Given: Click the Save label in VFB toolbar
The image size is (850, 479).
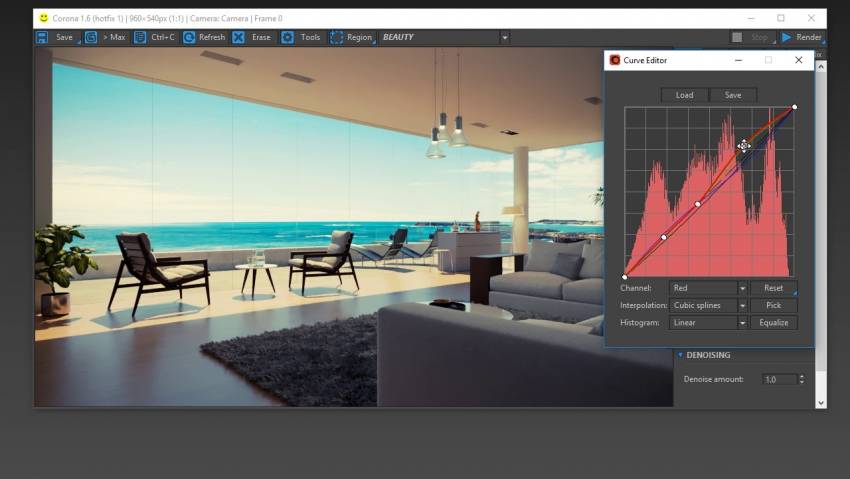Looking at the screenshot, I should point(64,37).
